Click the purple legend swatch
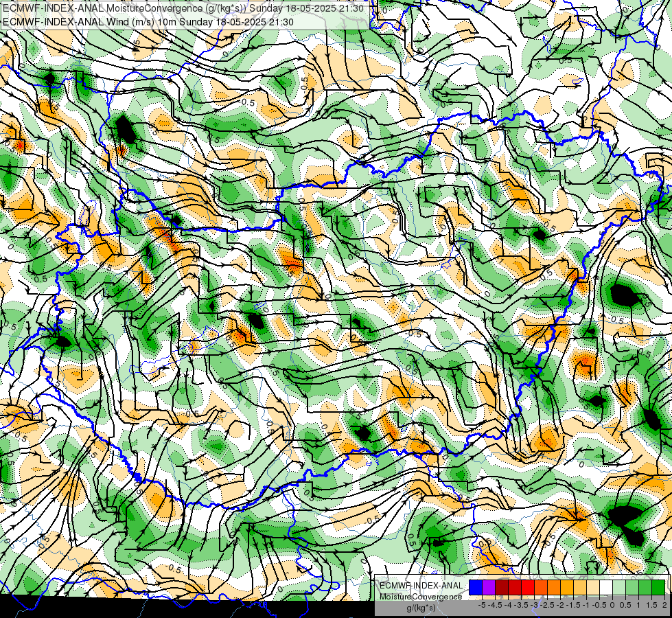This screenshot has height=618, width=672. coord(489,588)
